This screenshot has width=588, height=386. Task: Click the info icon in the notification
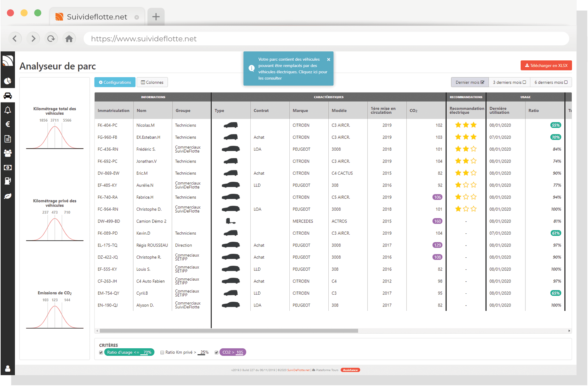pos(252,68)
